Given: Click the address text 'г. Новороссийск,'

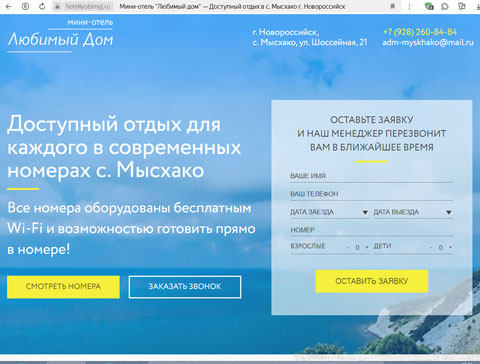Looking at the screenshot, I should [286, 32].
